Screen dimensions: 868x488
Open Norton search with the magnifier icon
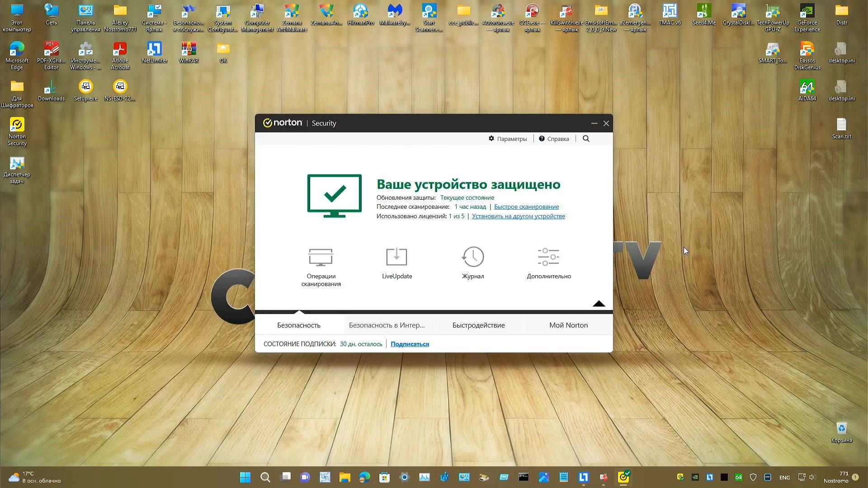click(586, 139)
